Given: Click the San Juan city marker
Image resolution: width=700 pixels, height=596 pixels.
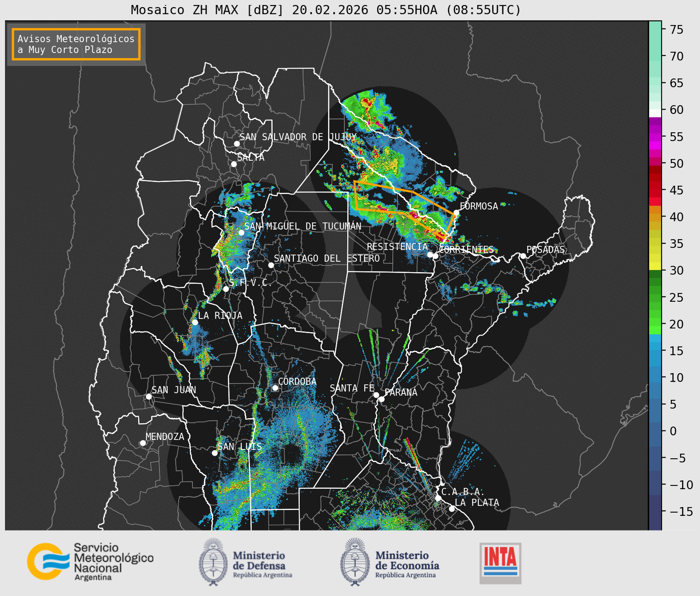Looking at the screenshot, I should [x=149, y=396].
